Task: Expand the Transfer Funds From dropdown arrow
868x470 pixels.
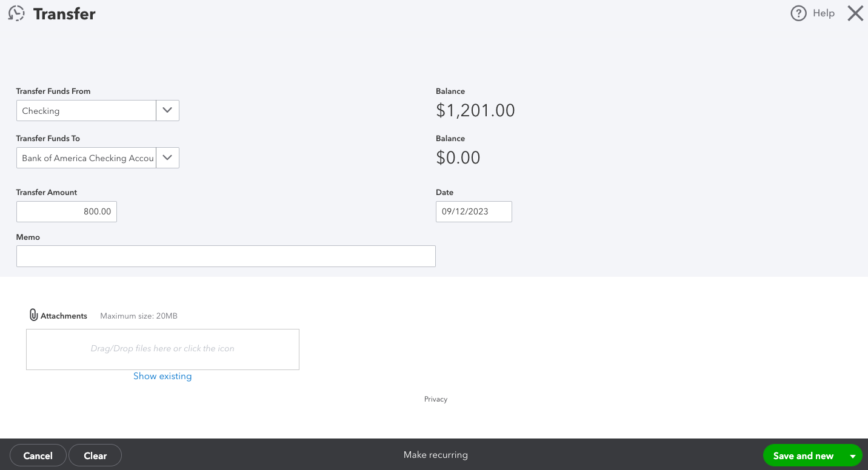Action: pos(168,111)
